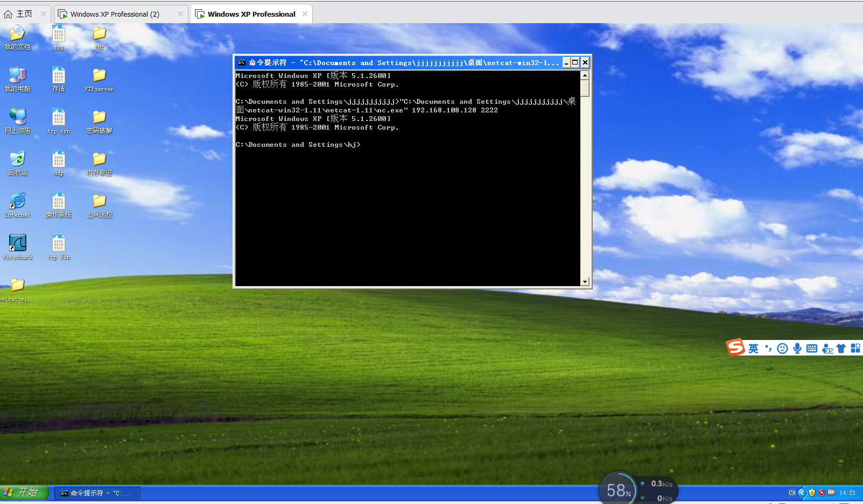Image resolution: width=863 pixels, height=504 pixels.
Task: Expand hidden tray icons arrow
Action: pos(802,493)
